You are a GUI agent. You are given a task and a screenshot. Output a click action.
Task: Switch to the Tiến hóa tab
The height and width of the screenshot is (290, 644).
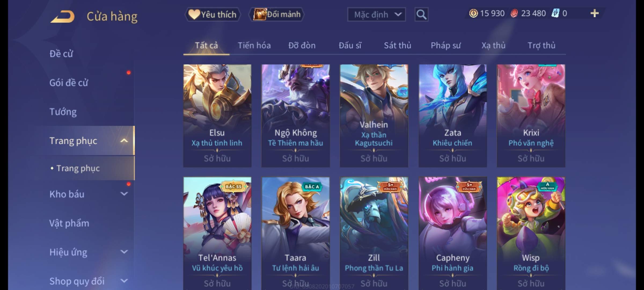254,45
